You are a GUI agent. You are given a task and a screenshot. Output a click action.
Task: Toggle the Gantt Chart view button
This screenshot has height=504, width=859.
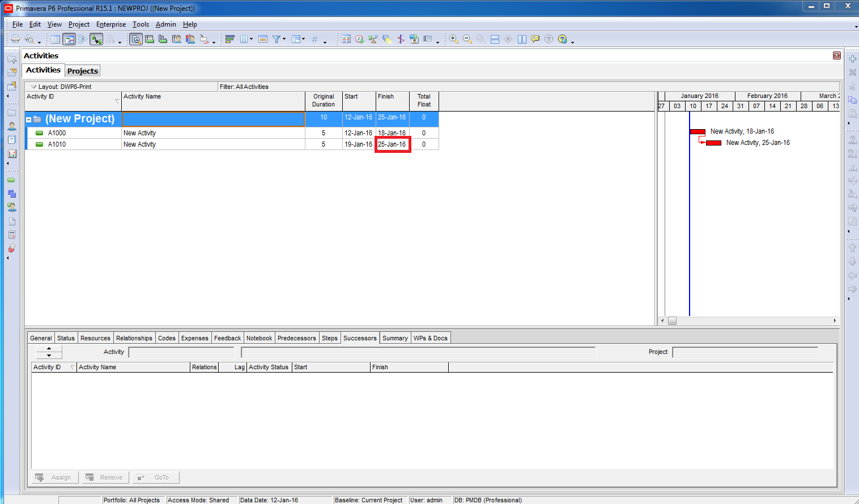click(69, 39)
